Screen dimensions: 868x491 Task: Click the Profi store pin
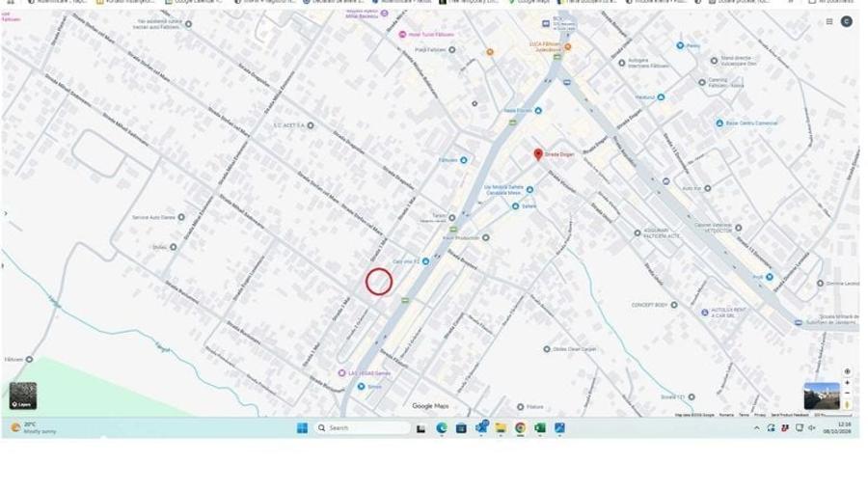(x=769, y=277)
